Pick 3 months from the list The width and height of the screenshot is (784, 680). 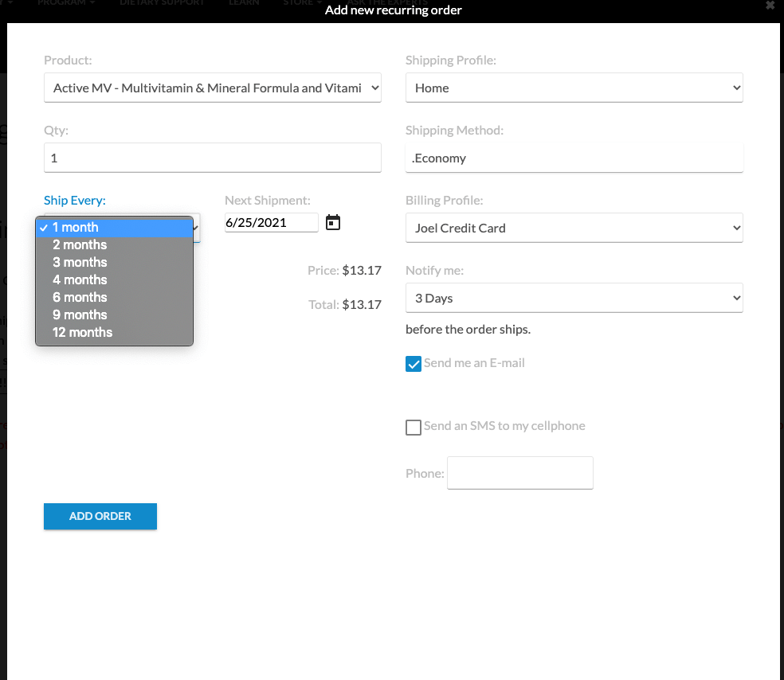(115, 263)
